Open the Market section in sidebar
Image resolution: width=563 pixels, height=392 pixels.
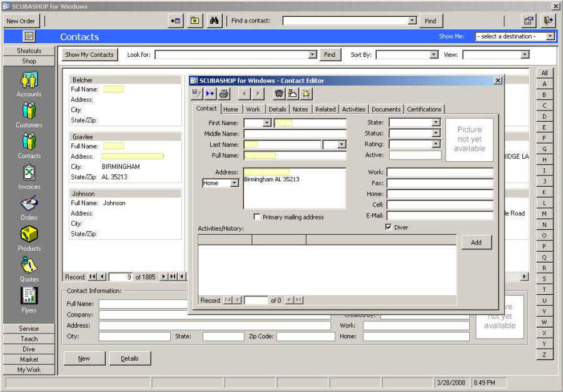(x=29, y=359)
